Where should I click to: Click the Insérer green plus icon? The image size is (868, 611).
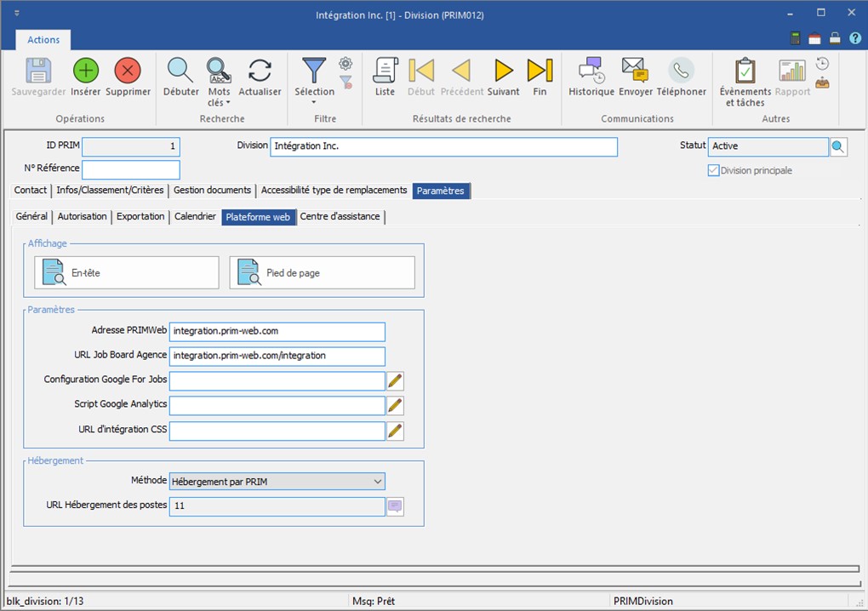pyautogui.click(x=85, y=71)
